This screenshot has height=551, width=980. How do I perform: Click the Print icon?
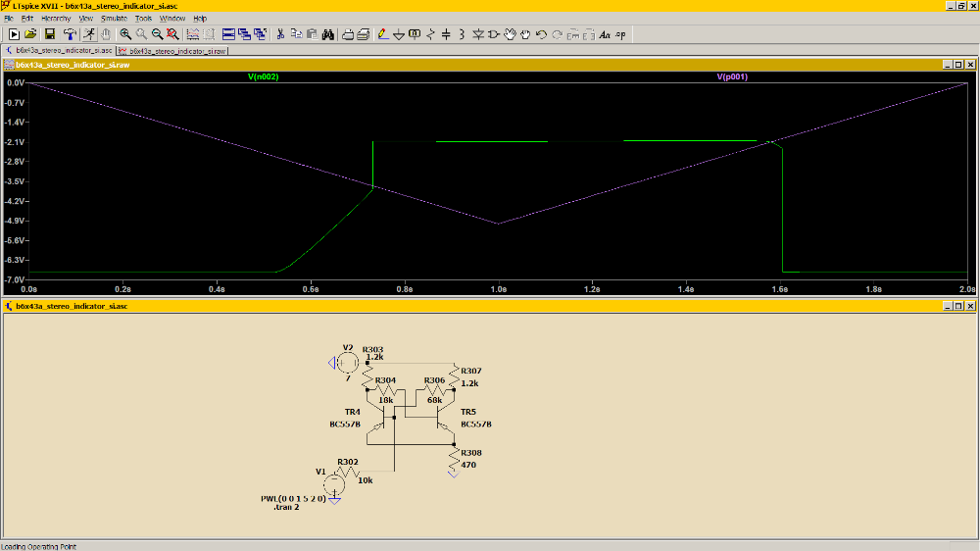tap(348, 34)
